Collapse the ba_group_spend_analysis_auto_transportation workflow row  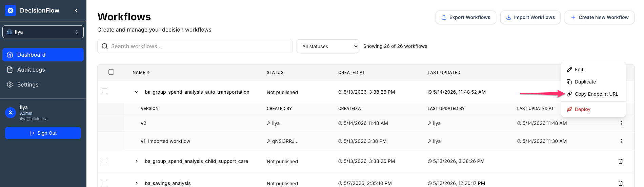[137, 92]
